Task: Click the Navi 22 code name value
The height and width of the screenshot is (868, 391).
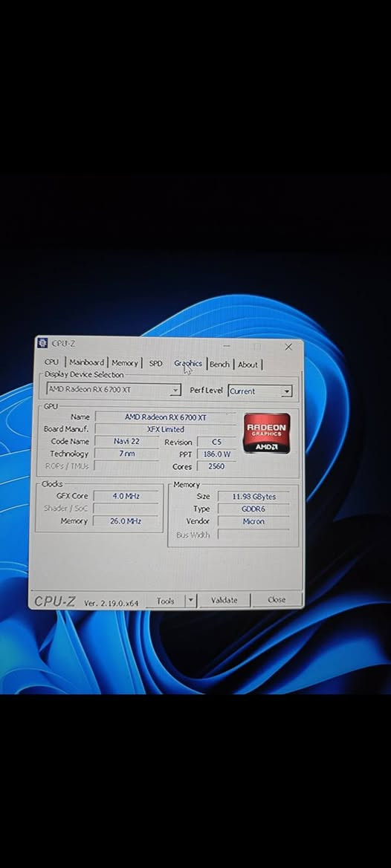Action: point(126,441)
